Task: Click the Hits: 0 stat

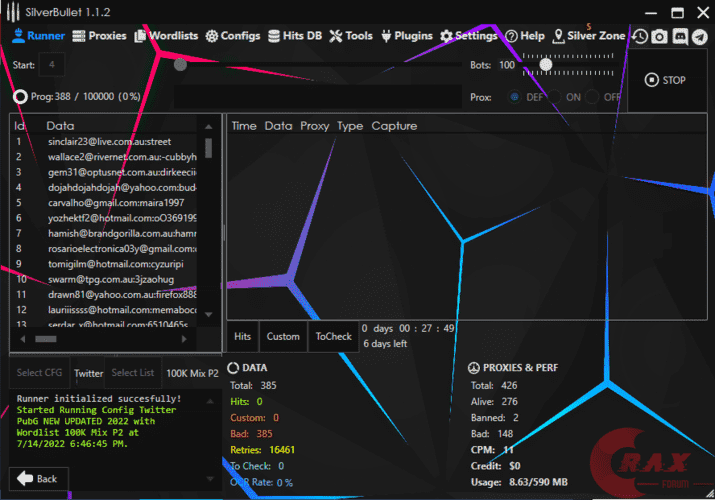Action: (246, 402)
